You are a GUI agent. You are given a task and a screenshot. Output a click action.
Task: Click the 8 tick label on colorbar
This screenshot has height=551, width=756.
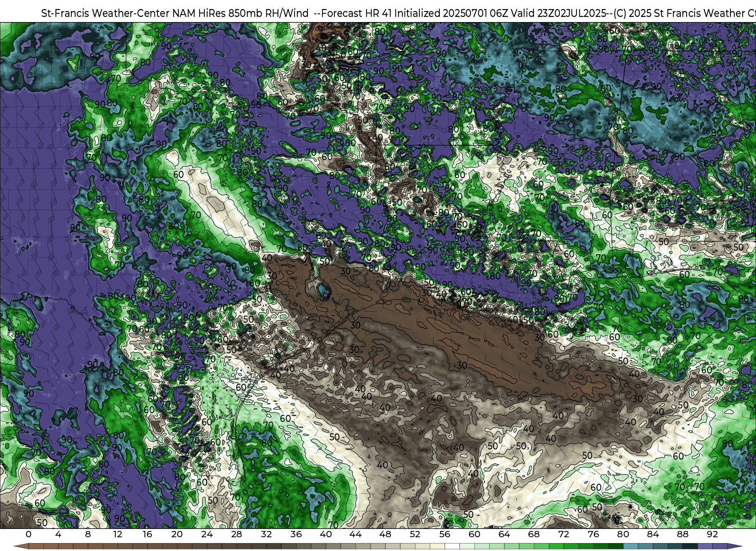pos(88,534)
